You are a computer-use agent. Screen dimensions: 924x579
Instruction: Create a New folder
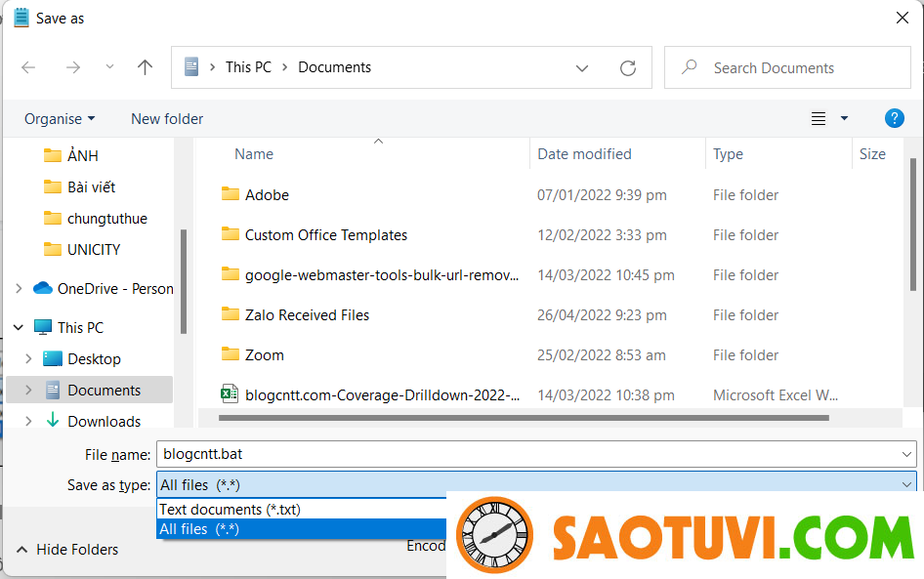(x=167, y=119)
